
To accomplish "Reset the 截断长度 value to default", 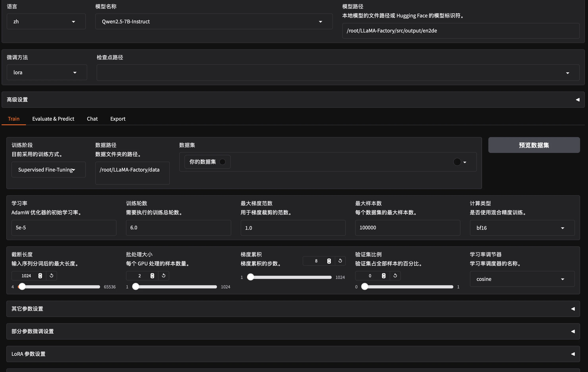I will (52, 276).
